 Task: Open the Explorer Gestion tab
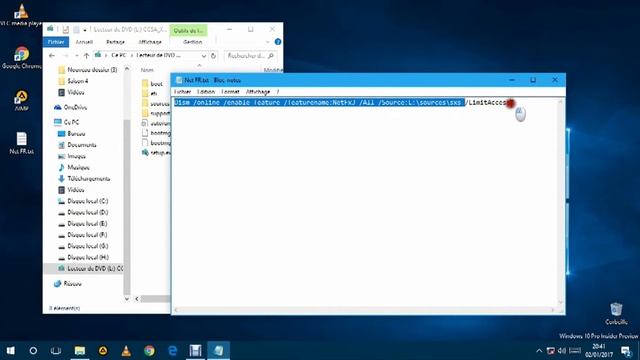click(192, 42)
